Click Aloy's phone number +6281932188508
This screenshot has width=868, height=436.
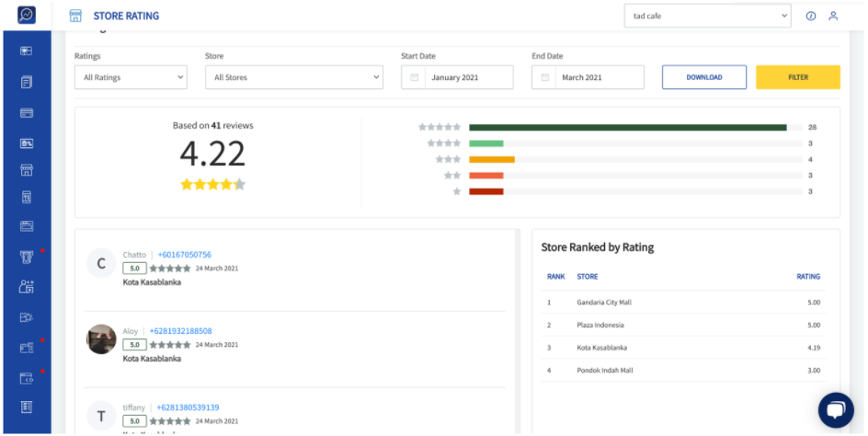(180, 331)
